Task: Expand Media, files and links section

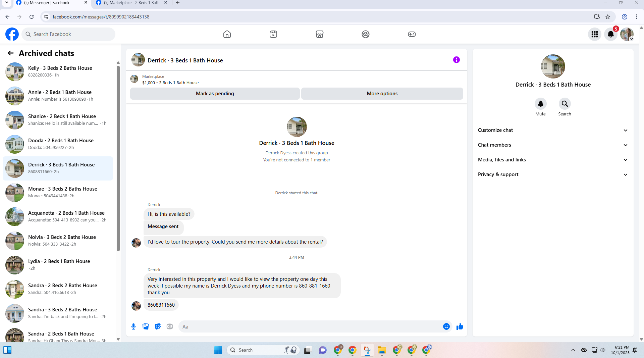Action: (553, 160)
